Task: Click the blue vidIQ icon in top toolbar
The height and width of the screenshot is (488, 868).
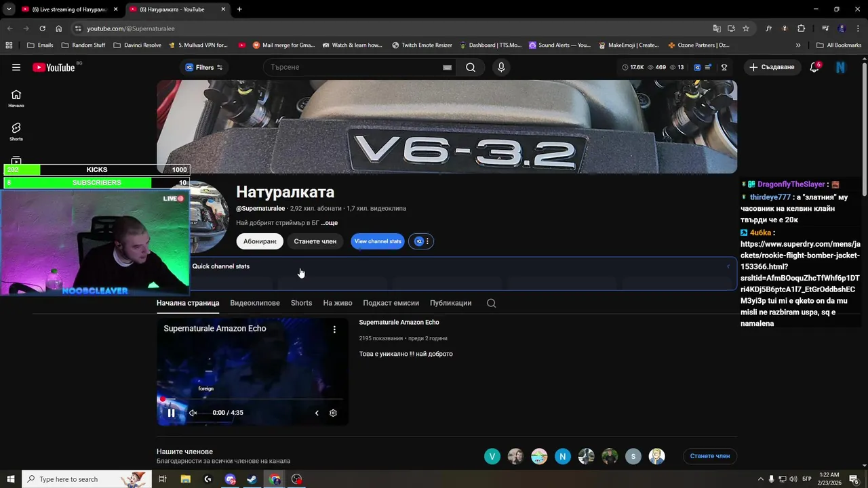Action: [x=697, y=67]
